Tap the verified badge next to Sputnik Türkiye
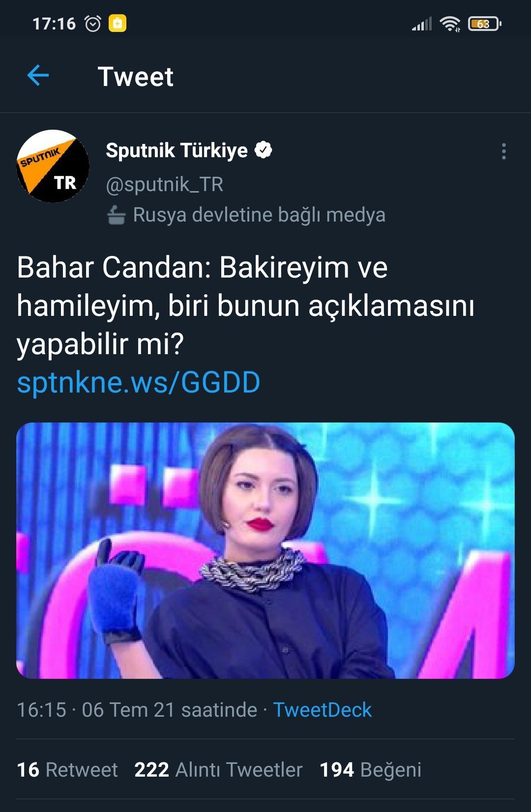 tap(264, 150)
